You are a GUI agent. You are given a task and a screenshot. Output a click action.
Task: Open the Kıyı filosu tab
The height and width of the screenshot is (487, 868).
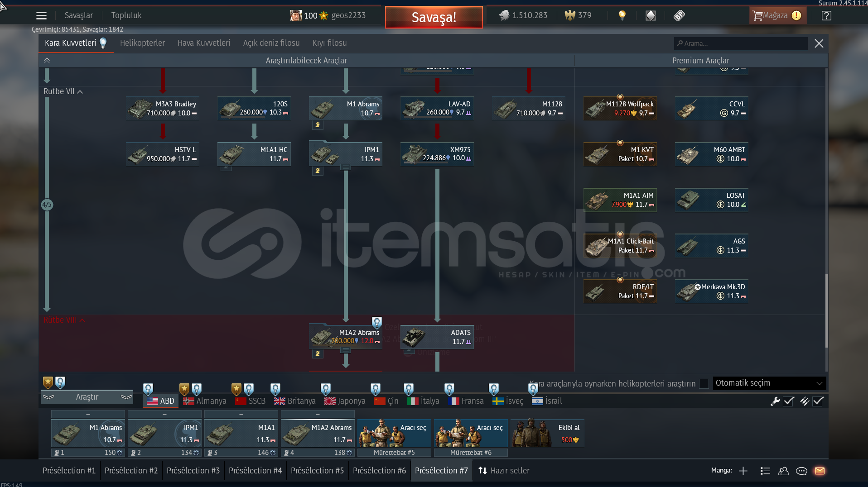[329, 43]
